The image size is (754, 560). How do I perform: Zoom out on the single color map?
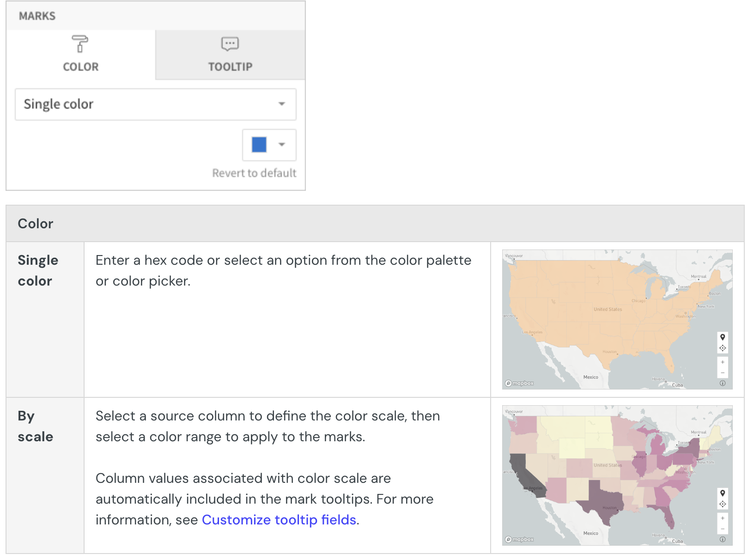pos(723,372)
